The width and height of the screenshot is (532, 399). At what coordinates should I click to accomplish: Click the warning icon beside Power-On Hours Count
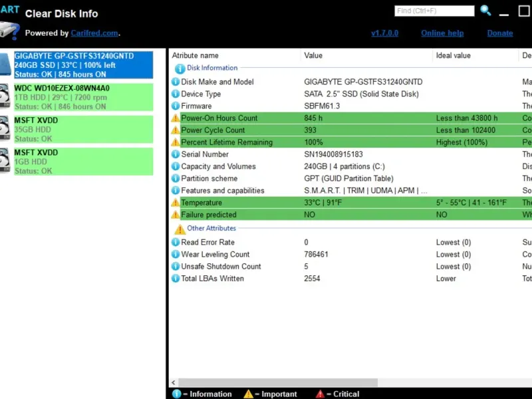[176, 118]
